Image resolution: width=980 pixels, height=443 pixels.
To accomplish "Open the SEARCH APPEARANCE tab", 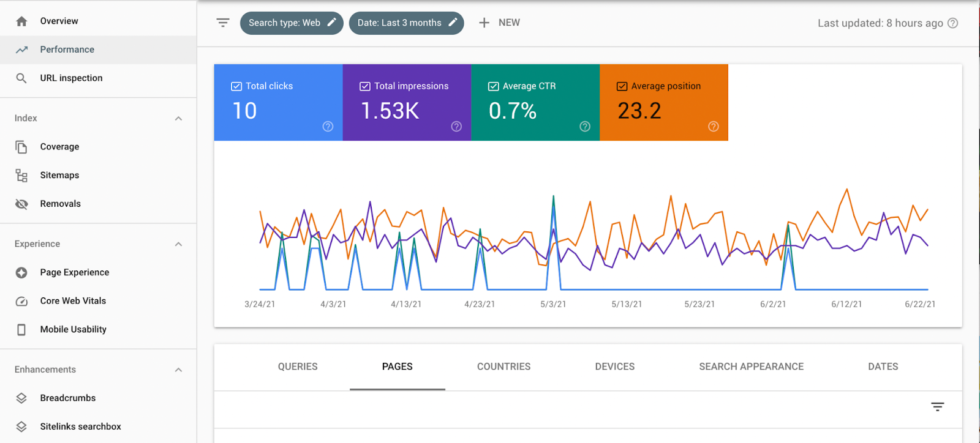I will (752, 367).
